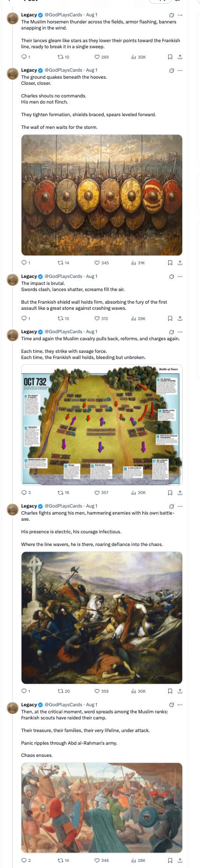Bookmark the tweet with 357 likes
This screenshot has width=200, height=868.
[x=170, y=493]
